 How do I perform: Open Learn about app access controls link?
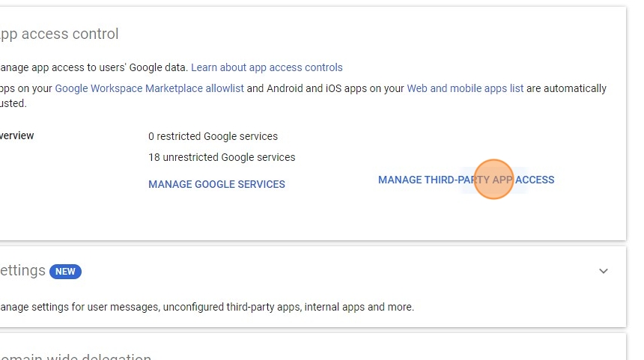tap(267, 67)
